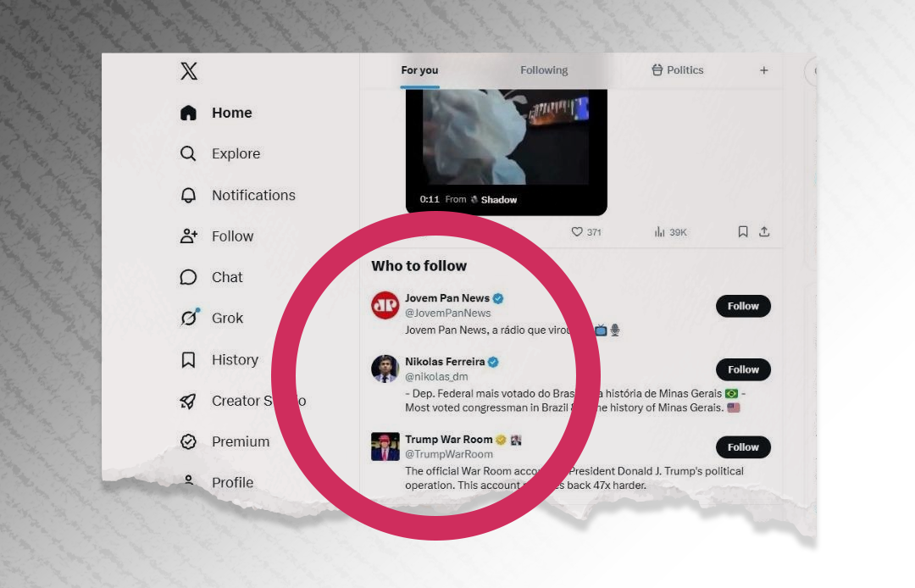Viewport: 915px width, 588px height.
Task: Click Jovem Pan News verified badge
Action: click(498, 298)
